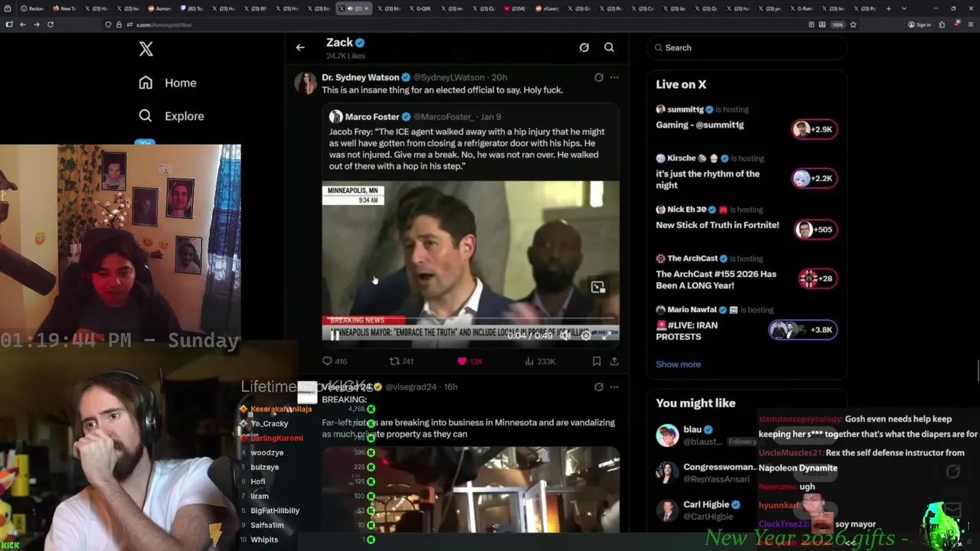Join The ArchCast #155 live space
Screen dimensions: 980x551
(x=716, y=279)
